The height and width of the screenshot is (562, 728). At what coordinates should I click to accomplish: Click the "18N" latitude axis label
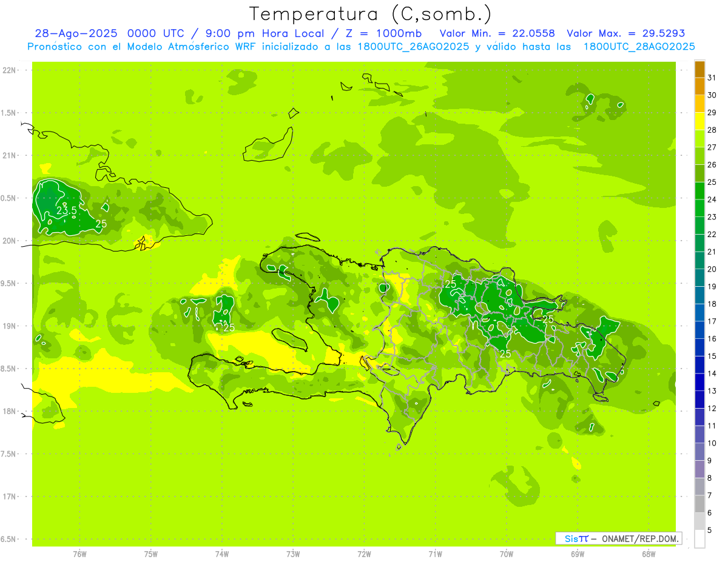tap(8, 411)
